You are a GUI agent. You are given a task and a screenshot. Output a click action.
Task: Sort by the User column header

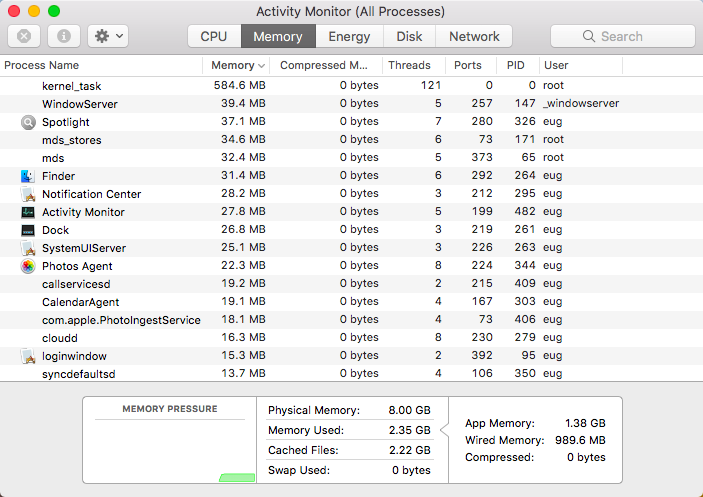pyautogui.click(x=581, y=65)
